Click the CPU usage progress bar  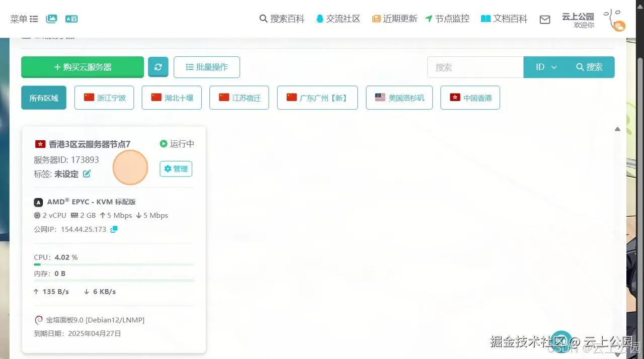tap(113, 264)
